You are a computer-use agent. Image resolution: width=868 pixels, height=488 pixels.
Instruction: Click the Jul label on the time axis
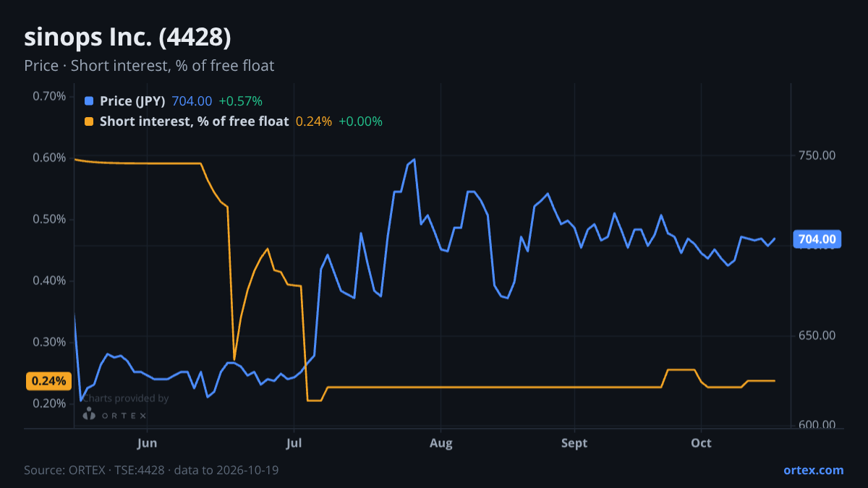pos(294,442)
